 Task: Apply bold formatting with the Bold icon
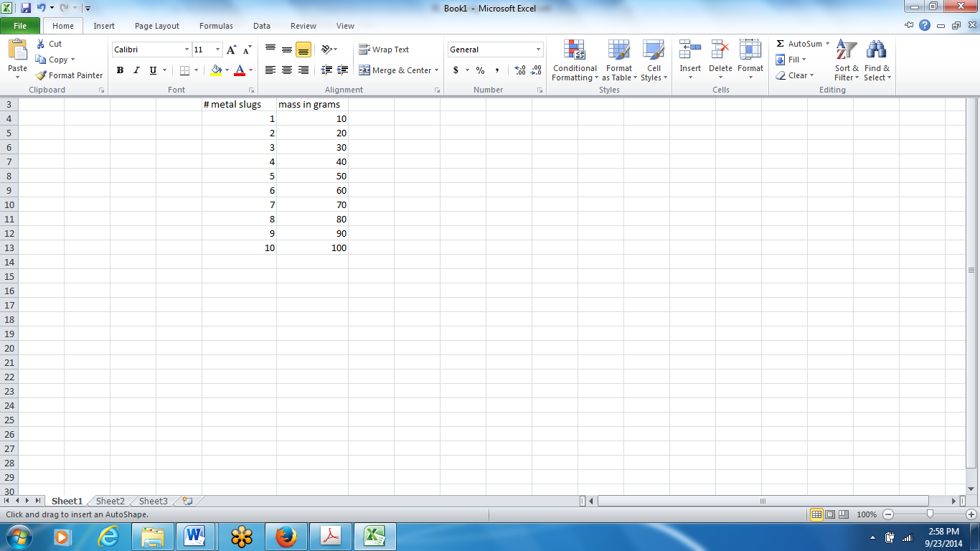point(120,70)
